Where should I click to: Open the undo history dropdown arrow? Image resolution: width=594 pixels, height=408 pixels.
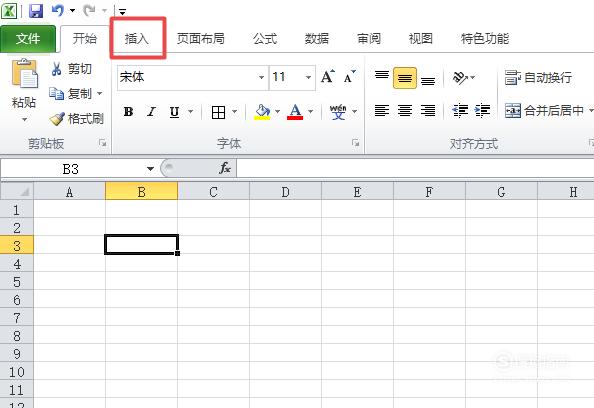click(72, 10)
